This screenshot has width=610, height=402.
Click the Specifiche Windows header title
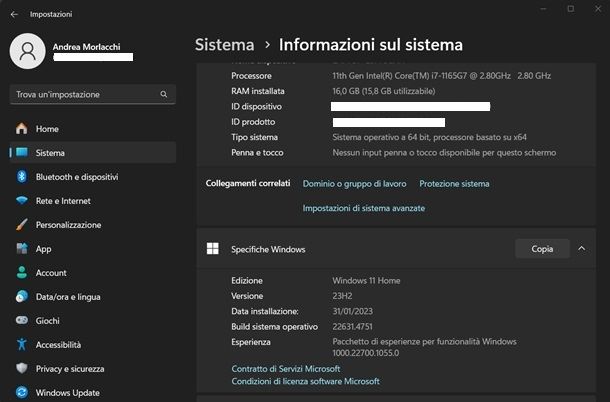268,249
